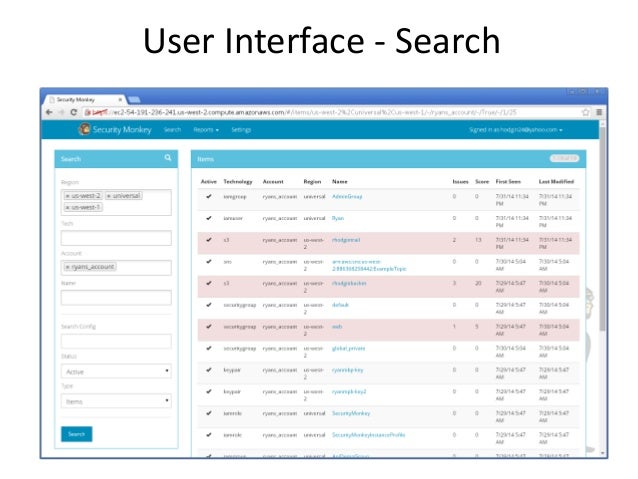This screenshot has height=479, width=638.
Task: Open Search in the top navbar
Action: (172, 130)
